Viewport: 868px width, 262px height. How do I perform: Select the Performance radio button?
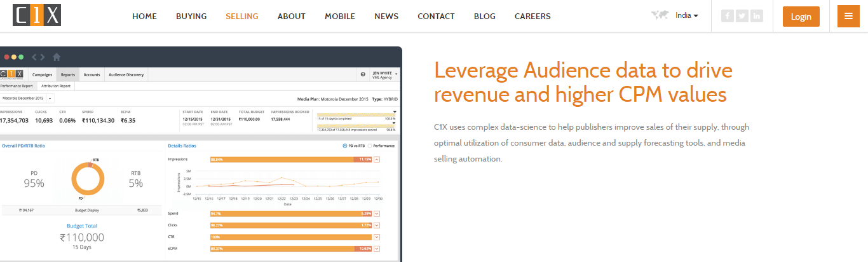pyautogui.click(x=370, y=146)
